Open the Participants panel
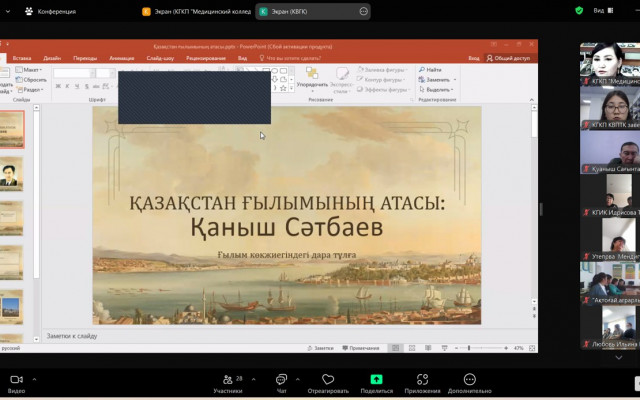This screenshot has height=400, width=640. (x=227, y=380)
